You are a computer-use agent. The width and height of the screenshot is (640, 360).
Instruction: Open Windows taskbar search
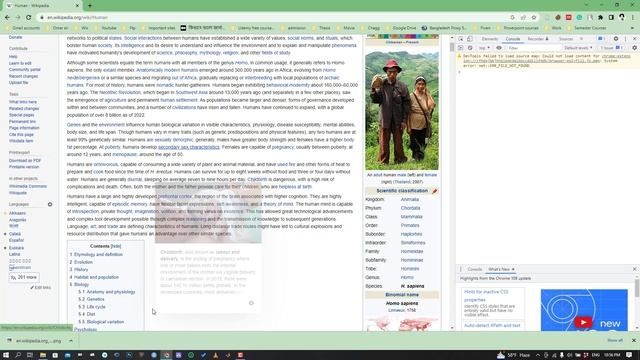coord(18,355)
